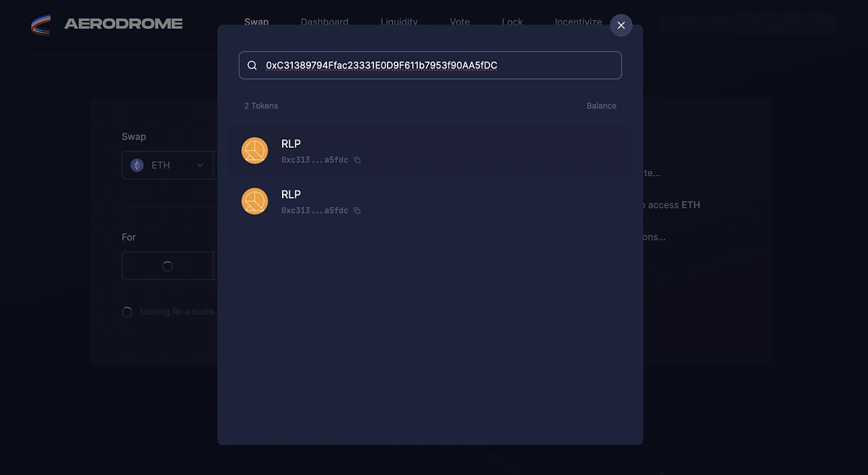868x475 pixels.
Task: Click the For token loading spinner
Action: coord(168,266)
